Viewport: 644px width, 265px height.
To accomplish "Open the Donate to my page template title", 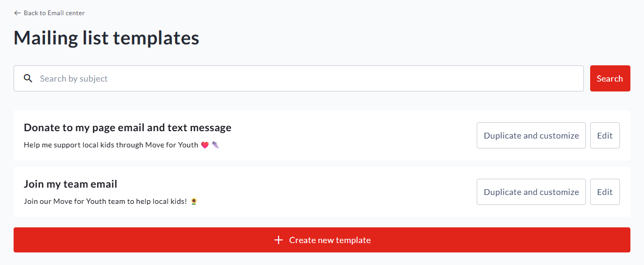I will (128, 128).
